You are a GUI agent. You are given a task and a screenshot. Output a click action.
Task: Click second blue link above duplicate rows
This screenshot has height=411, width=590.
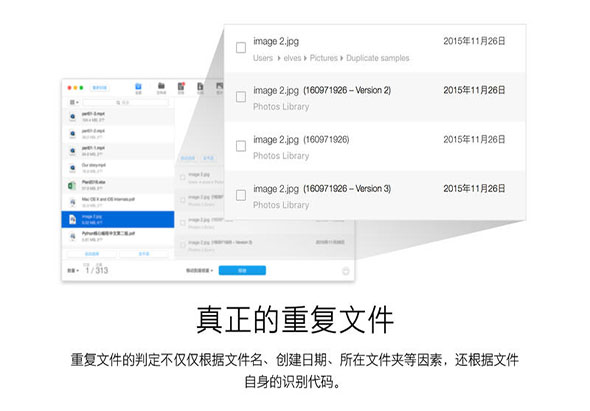point(208,158)
